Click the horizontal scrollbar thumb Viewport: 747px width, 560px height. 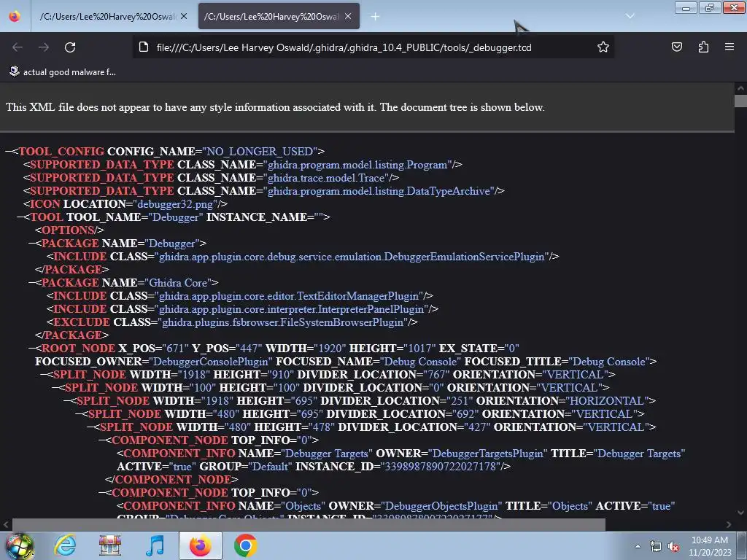(x=309, y=525)
